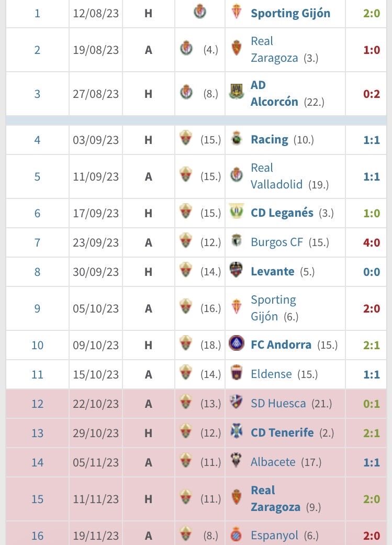Click the Albacete club crest
The height and width of the screenshot is (545, 392).
237,461
